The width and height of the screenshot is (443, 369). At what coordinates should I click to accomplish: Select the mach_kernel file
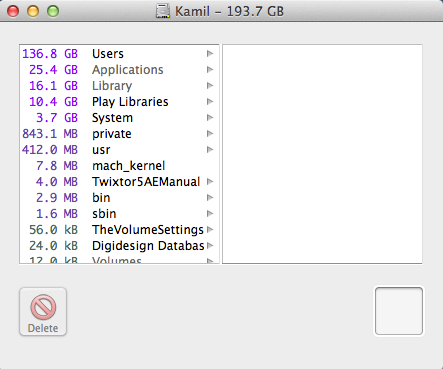119,166
